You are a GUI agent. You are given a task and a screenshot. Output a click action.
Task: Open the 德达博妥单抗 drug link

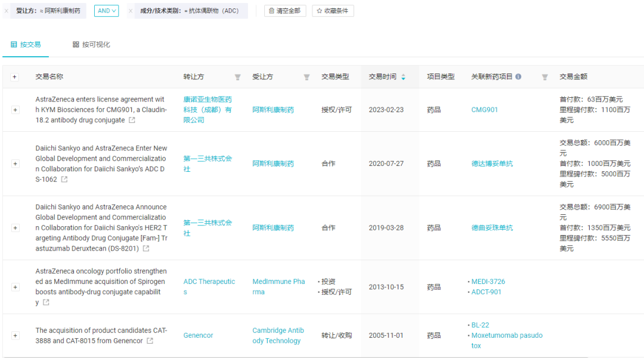pyautogui.click(x=492, y=163)
